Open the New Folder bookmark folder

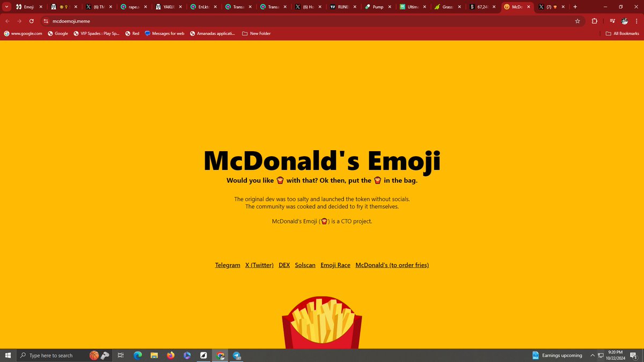click(x=257, y=33)
